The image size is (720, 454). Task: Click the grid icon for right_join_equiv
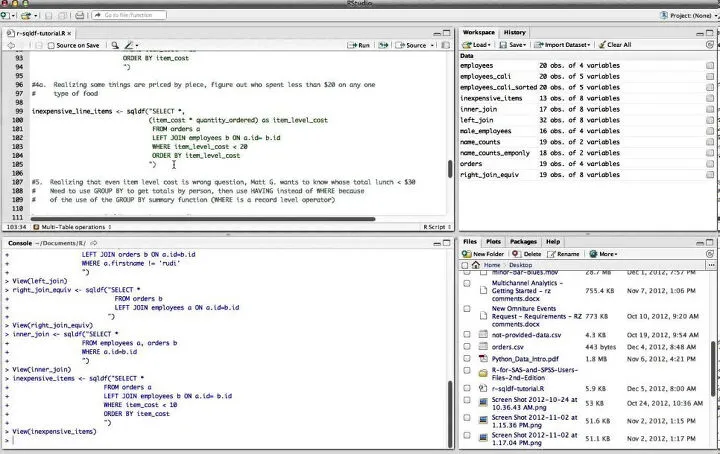click(710, 175)
